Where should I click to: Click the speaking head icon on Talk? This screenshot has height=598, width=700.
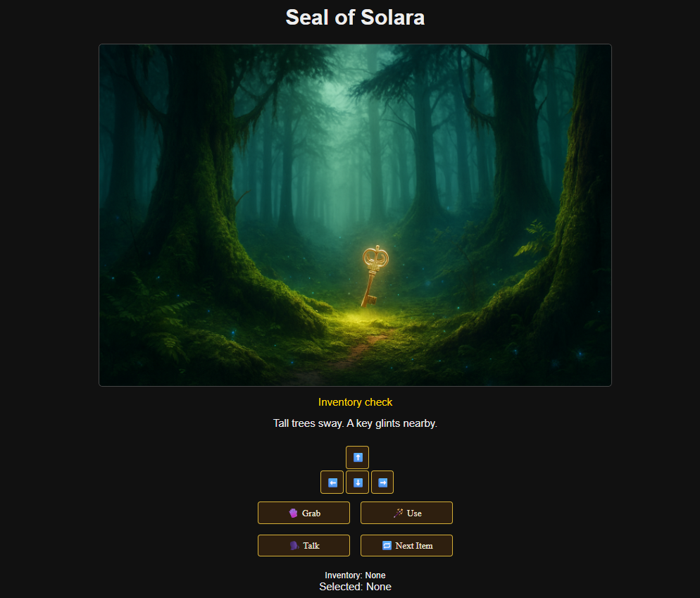pyautogui.click(x=294, y=546)
